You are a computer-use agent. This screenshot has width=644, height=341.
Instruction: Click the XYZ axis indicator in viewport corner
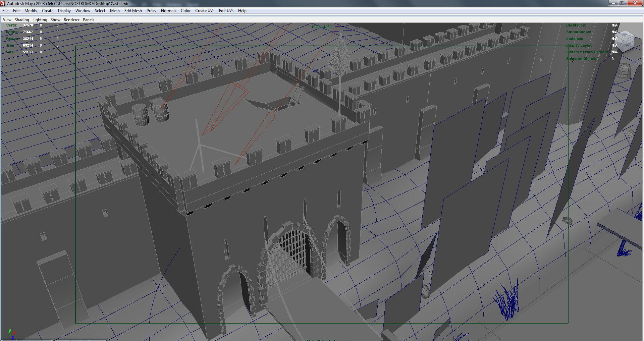click(x=11, y=334)
